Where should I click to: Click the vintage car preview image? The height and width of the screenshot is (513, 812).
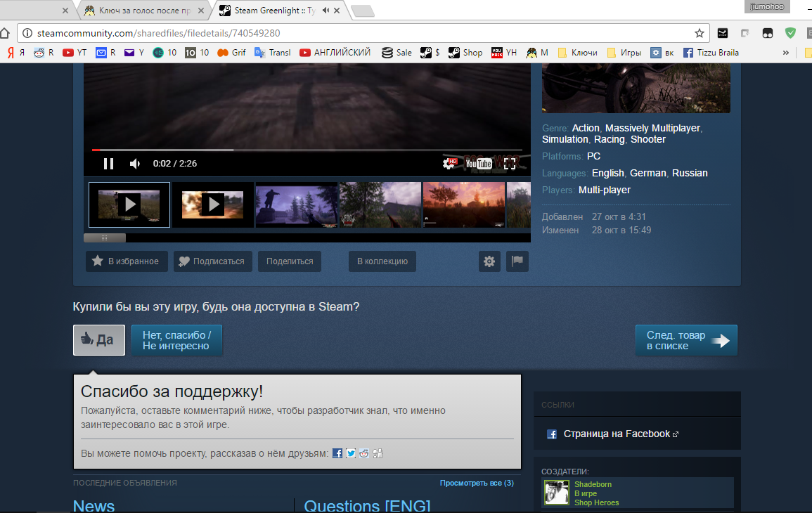coord(636,88)
